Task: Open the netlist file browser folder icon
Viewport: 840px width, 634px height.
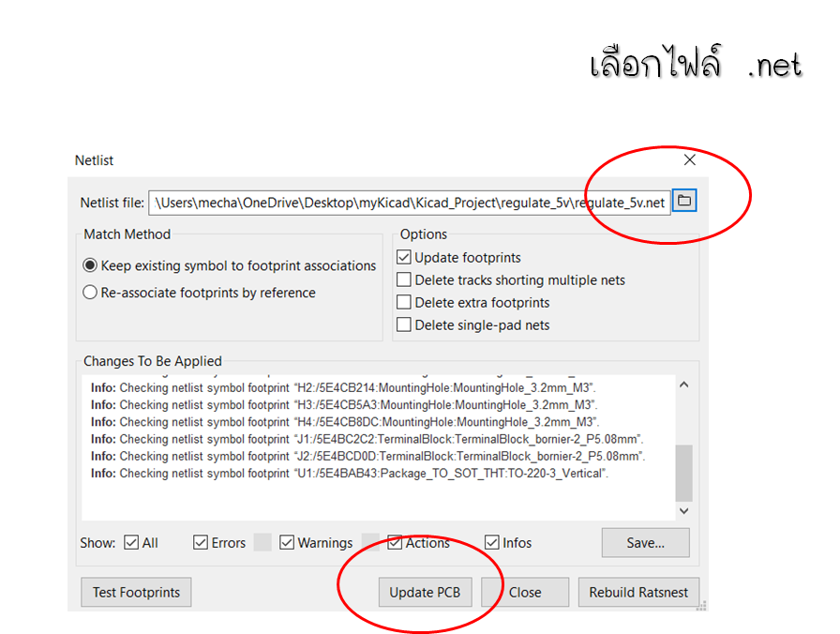Action: [x=684, y=201]
